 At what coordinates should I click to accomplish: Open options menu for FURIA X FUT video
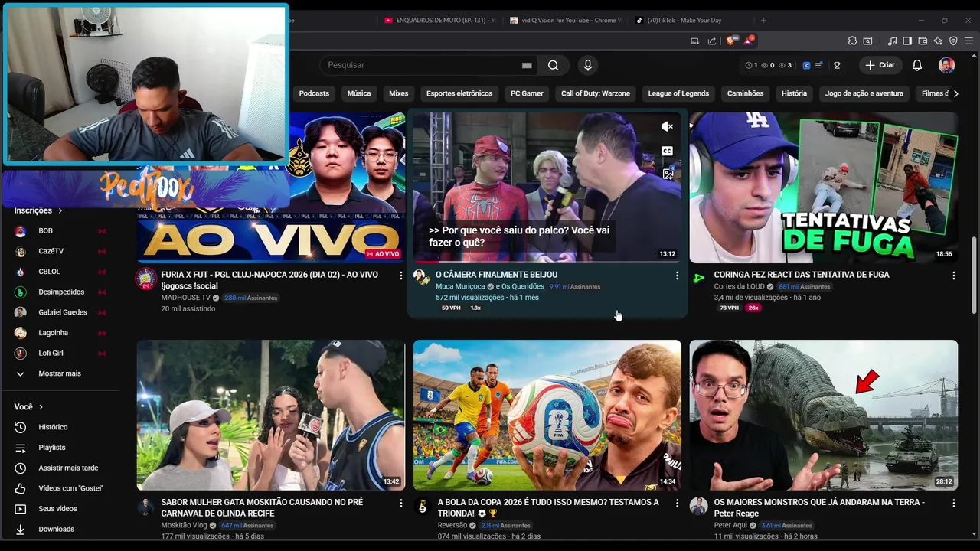(x=400, y=275)
